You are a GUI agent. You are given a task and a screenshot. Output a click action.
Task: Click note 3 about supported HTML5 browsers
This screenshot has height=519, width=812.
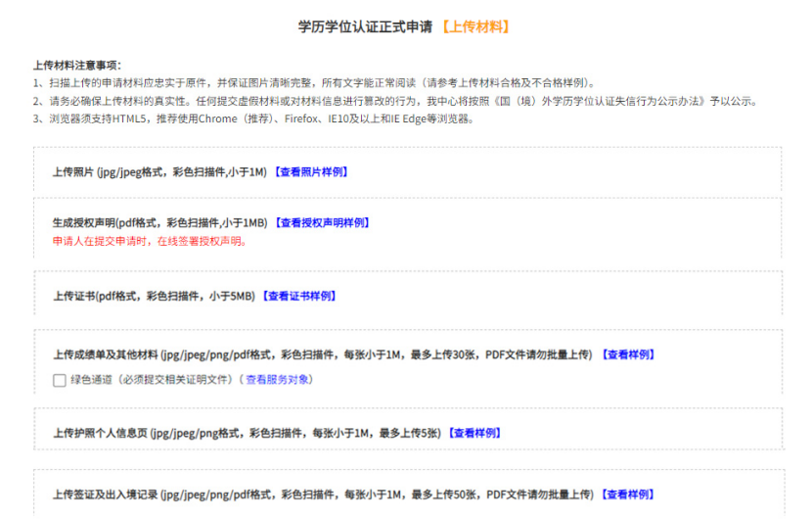254,118
